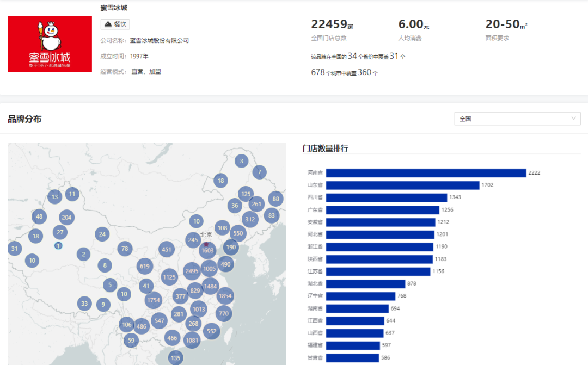Click the 1125 cluster marker
This screenshot has height=365, width=588.
(169, 277)
